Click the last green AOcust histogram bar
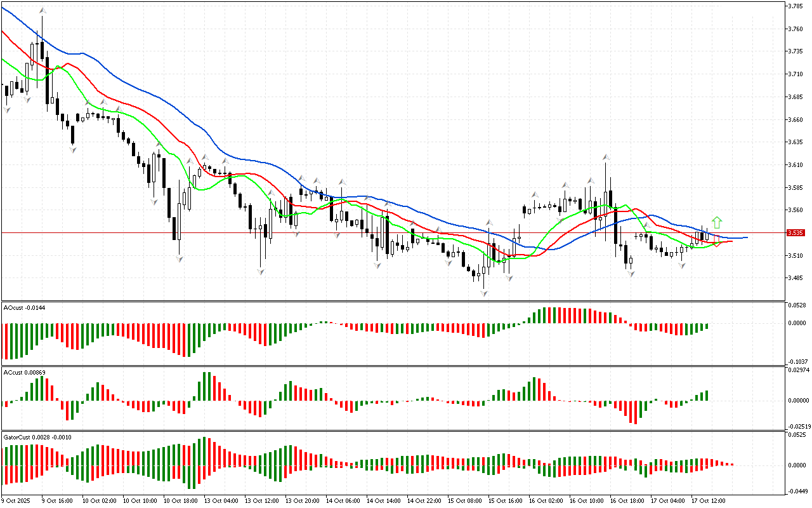The image size is (812, 508). 707,326
